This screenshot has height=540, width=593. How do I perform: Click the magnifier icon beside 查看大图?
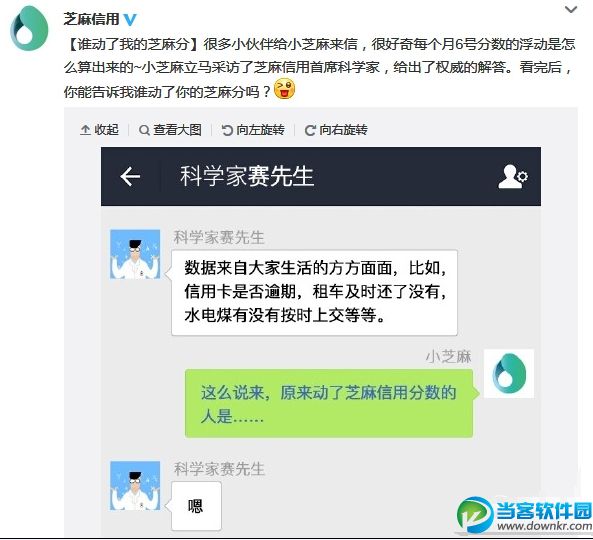coord(144,130)
